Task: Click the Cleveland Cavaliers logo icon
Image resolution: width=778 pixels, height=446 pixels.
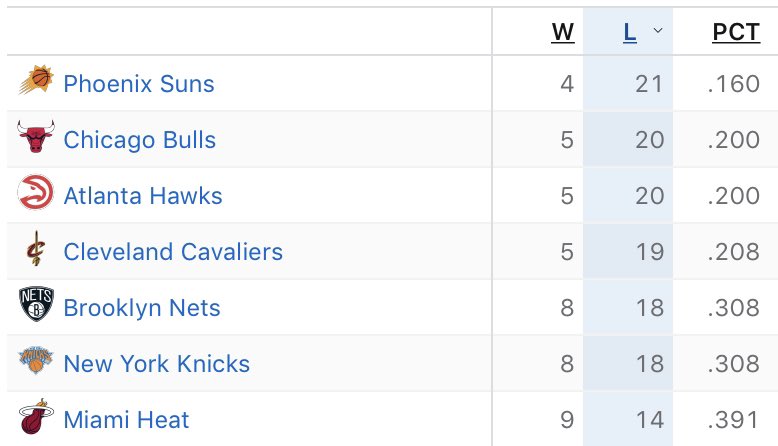Action: tap(36, 249)
